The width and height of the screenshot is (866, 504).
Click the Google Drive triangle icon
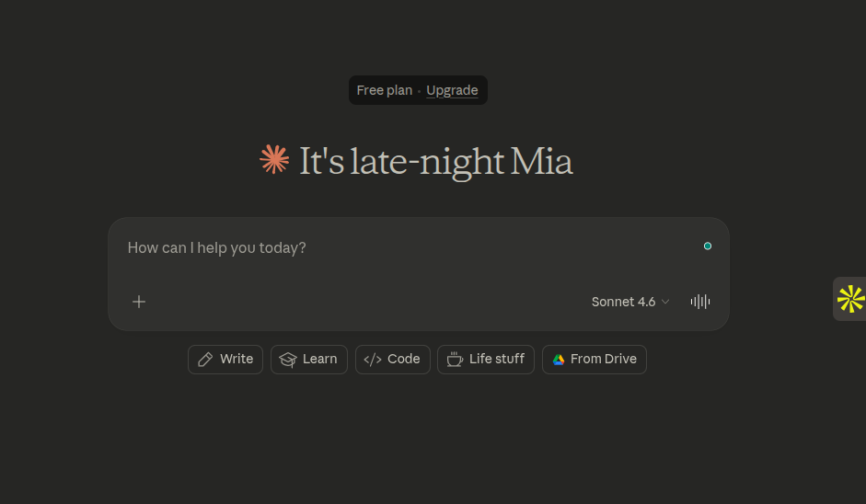click(x=559, y=360)
